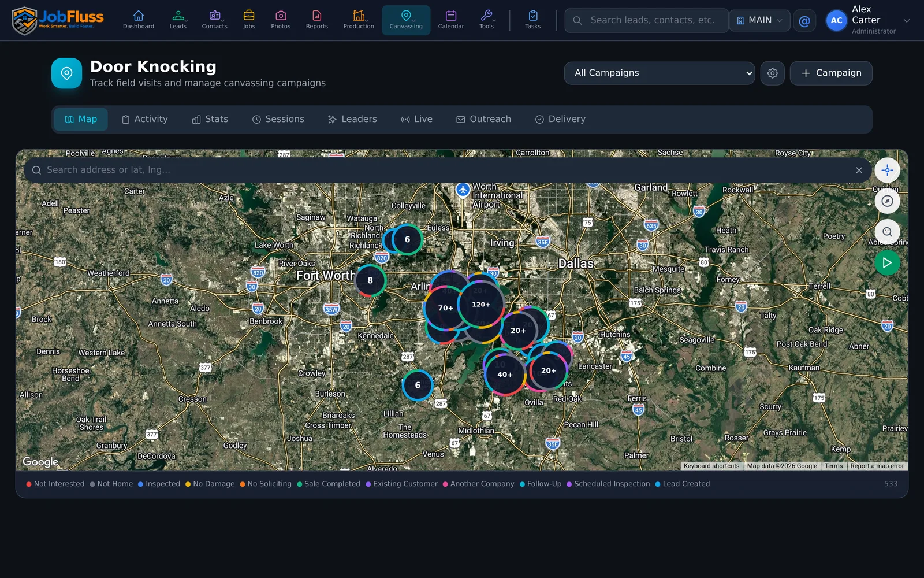Start session with green play button

point(887,263)
